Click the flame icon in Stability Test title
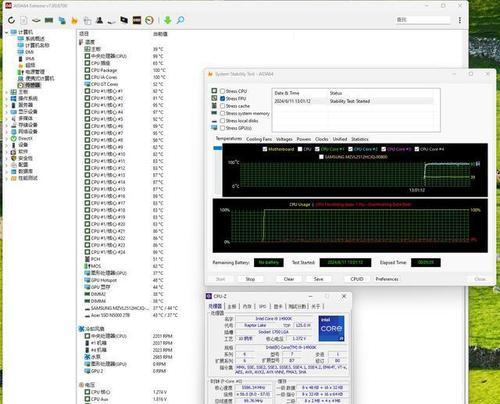This screenshot has height=404, width=500. click(210, 74)
